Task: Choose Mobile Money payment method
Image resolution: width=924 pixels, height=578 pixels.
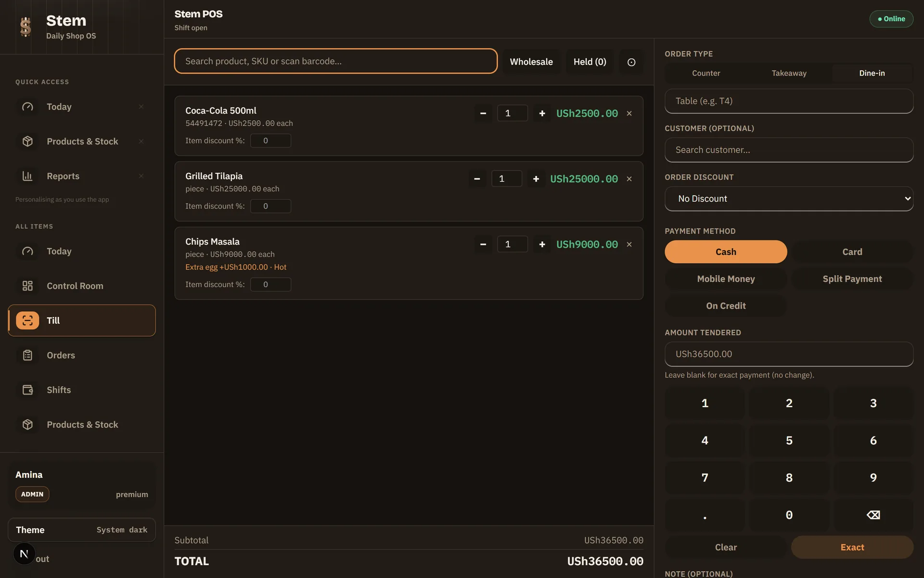Action: tap(726, 279)
